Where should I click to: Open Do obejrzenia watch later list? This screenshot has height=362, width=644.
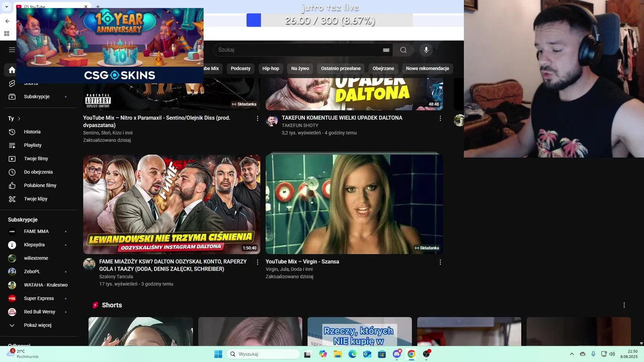(x=39, y=172)
